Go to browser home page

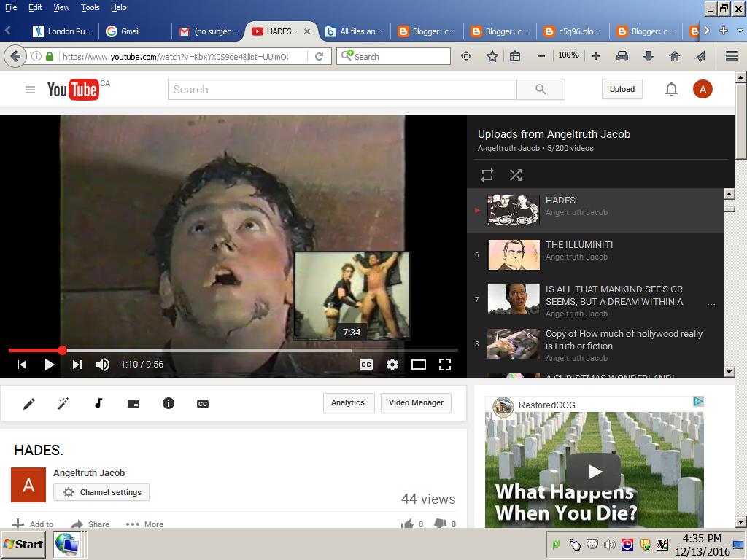pyautogui.click(x=675, y=56)
